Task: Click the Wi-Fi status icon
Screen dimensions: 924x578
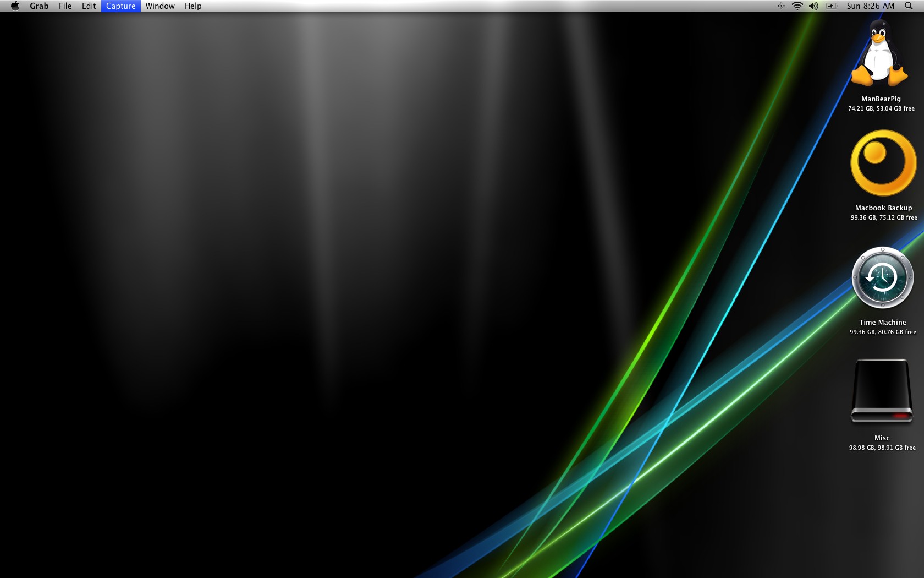Action: coord(797,6)
